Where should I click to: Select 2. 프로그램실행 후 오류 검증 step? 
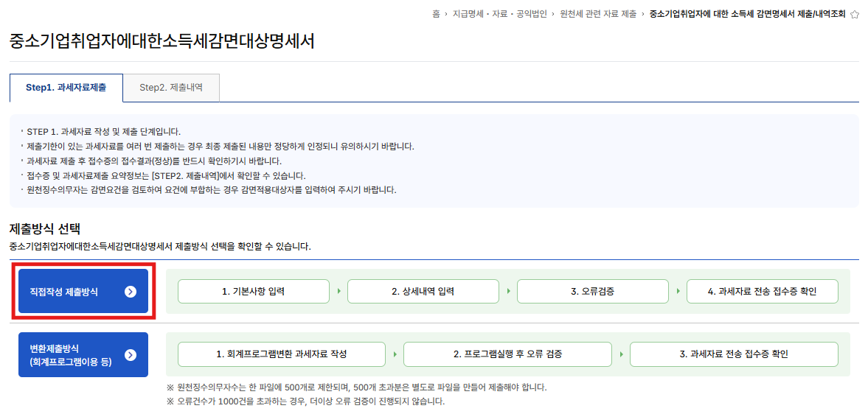(x=507, y=354)
